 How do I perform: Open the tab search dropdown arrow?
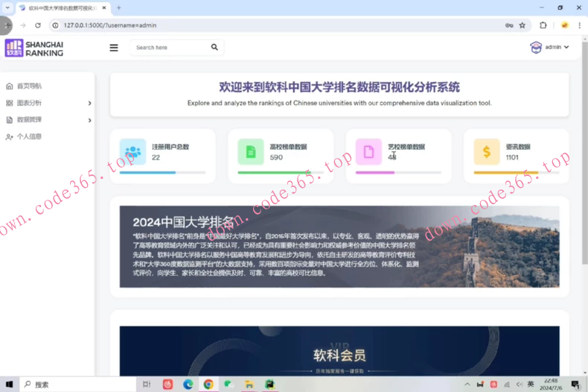(7, 7)
